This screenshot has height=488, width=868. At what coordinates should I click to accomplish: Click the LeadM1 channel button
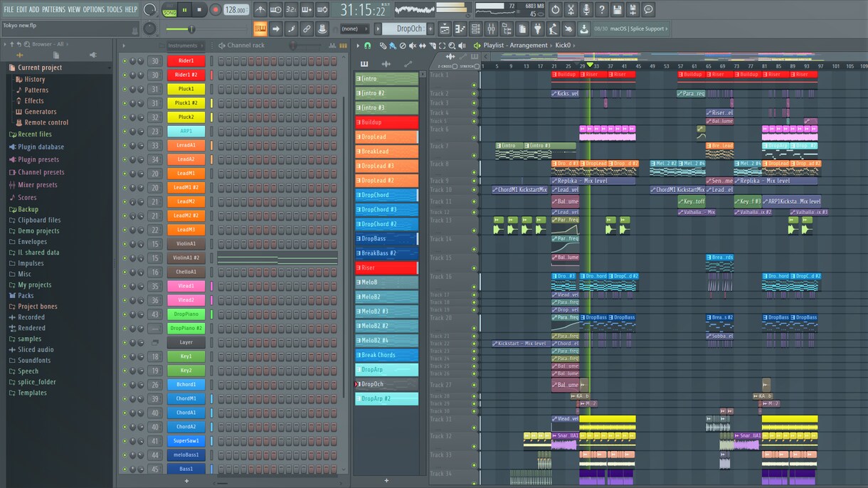tap(186, 174)
